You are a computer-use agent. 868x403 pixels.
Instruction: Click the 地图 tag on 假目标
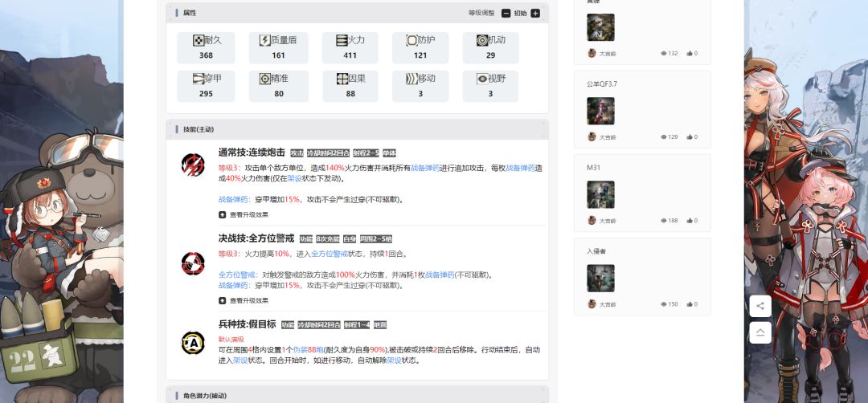coord(380,325)
